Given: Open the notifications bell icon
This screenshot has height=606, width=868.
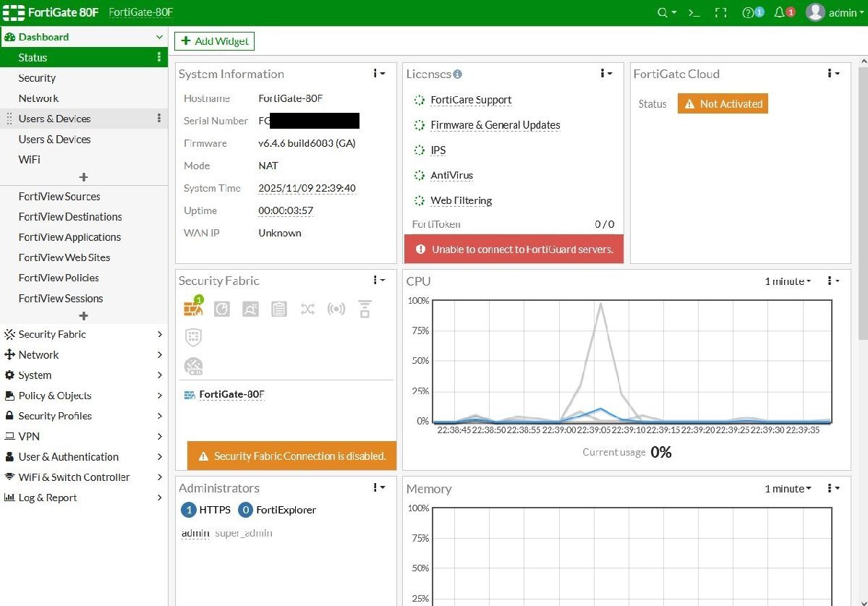Looking at the screenshot, I should tap(780, 13).
